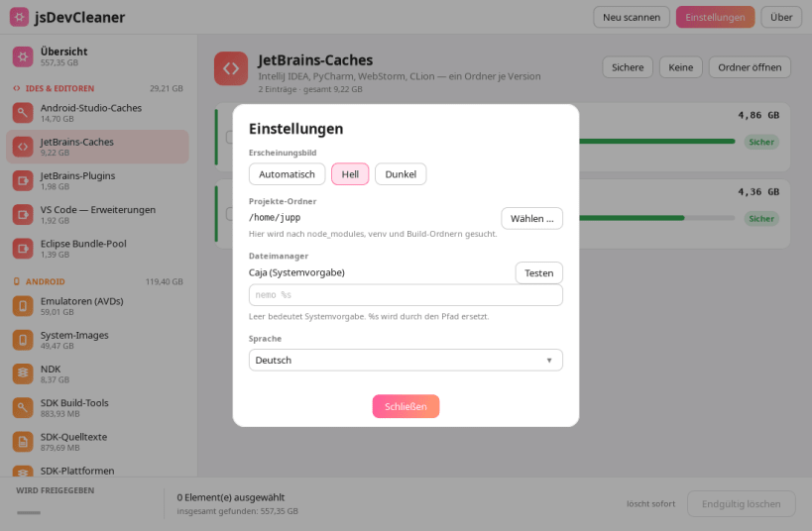Open SDK Build-Tools category
Viewport: 812px width, 531px height.
(97, 407)
